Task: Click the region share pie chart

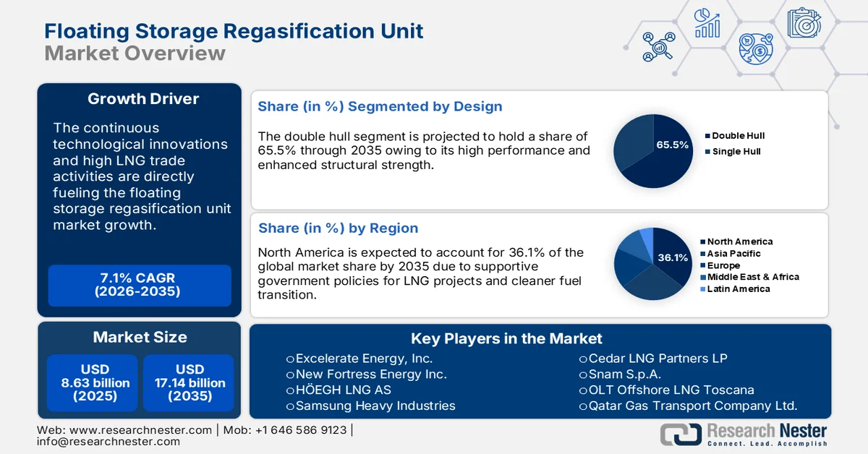Action: (x=652, y=264)
